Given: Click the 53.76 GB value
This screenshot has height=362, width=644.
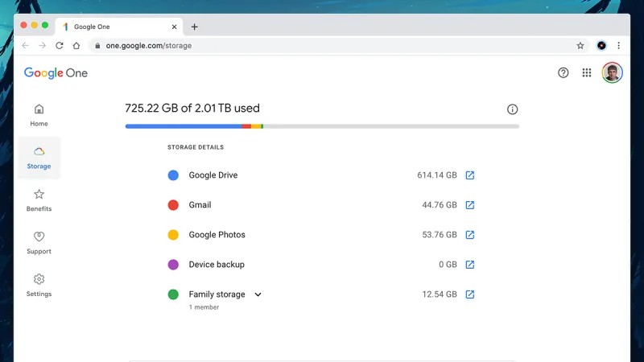Looking at the screenshot, I should pyautogui.click(x=440, y=235).
